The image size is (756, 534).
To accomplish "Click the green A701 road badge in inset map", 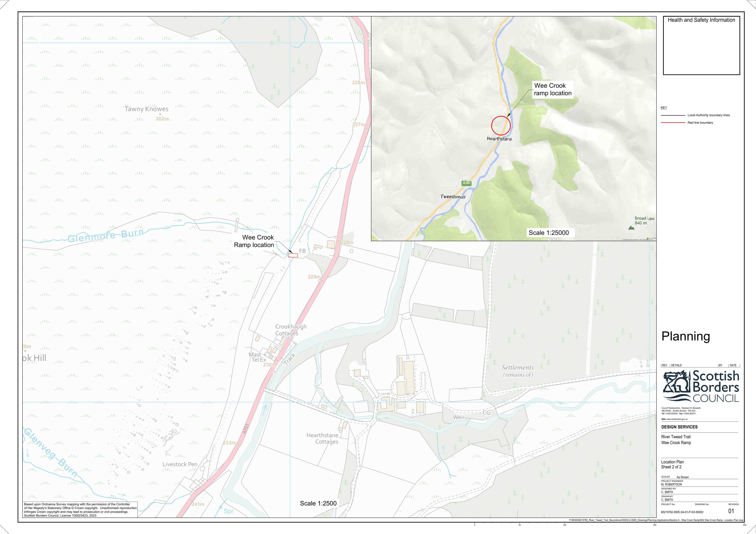I will tap(467, 183).
